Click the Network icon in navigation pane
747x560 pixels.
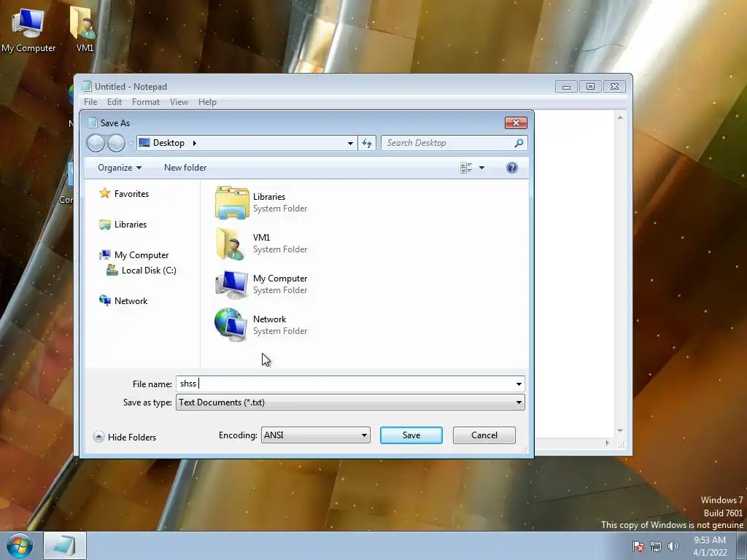coord(105,300)
